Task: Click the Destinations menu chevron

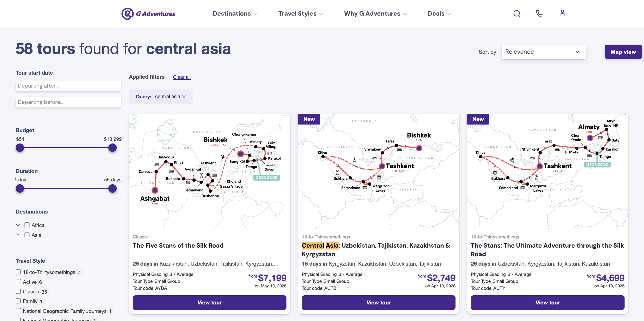Action: click(x=255, y=14)
